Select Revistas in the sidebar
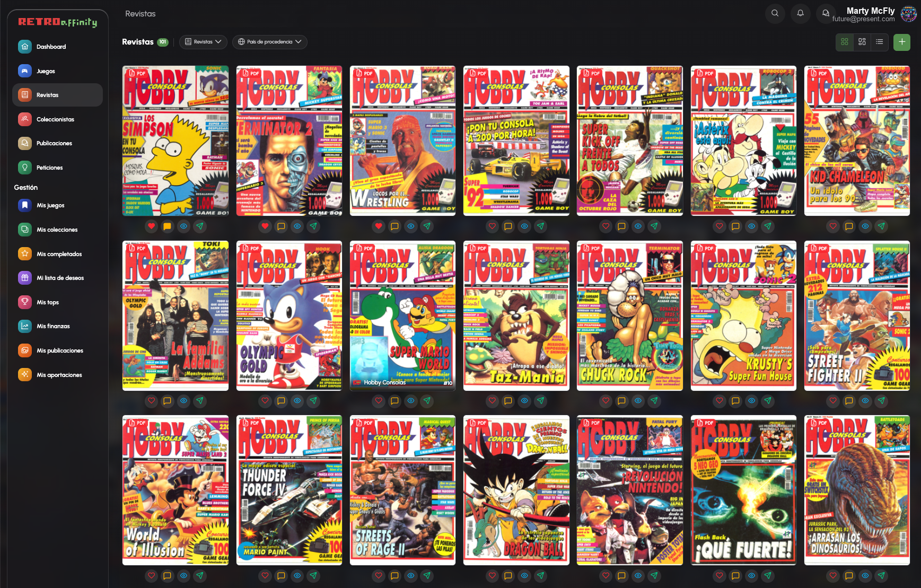921x588 pixels. coord(57,95)
